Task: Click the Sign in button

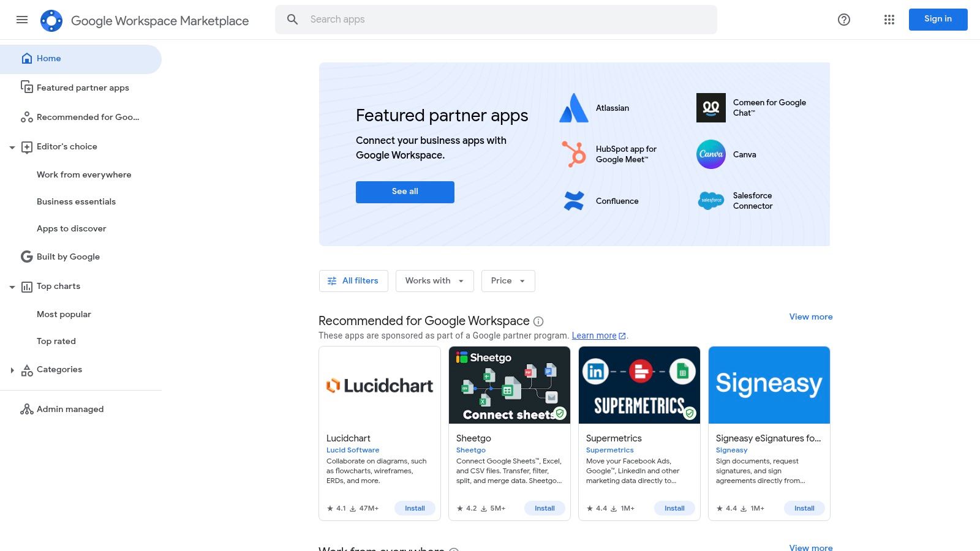Action: coord(938,20)
